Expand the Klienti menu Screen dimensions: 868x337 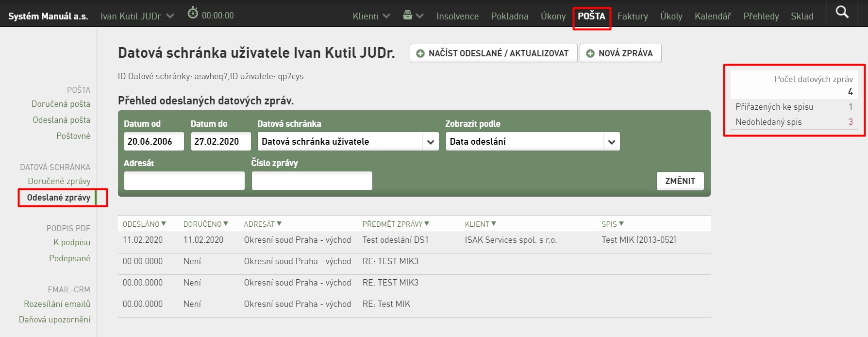click(371, 16)
